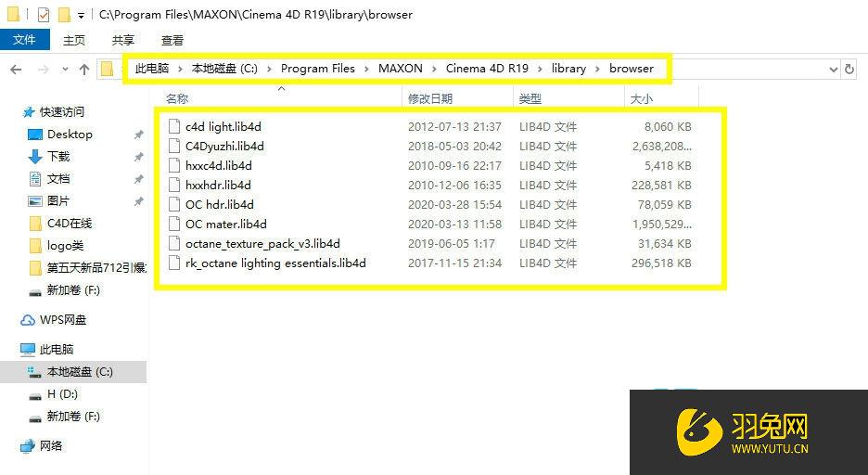
Task: Expand chevron after library breadcrumb
Action: click(597, 70)
